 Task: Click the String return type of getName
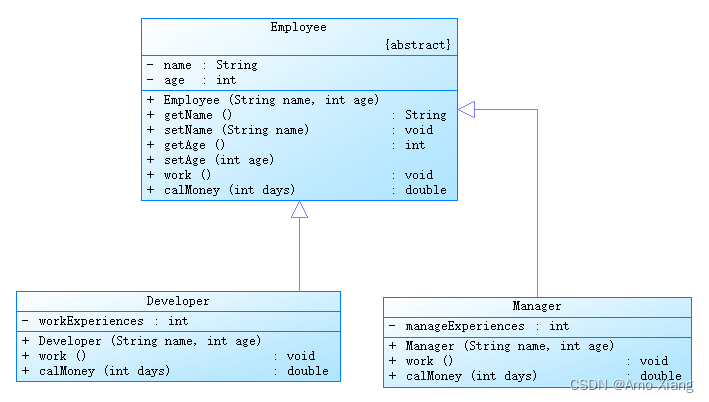(425, 115)
